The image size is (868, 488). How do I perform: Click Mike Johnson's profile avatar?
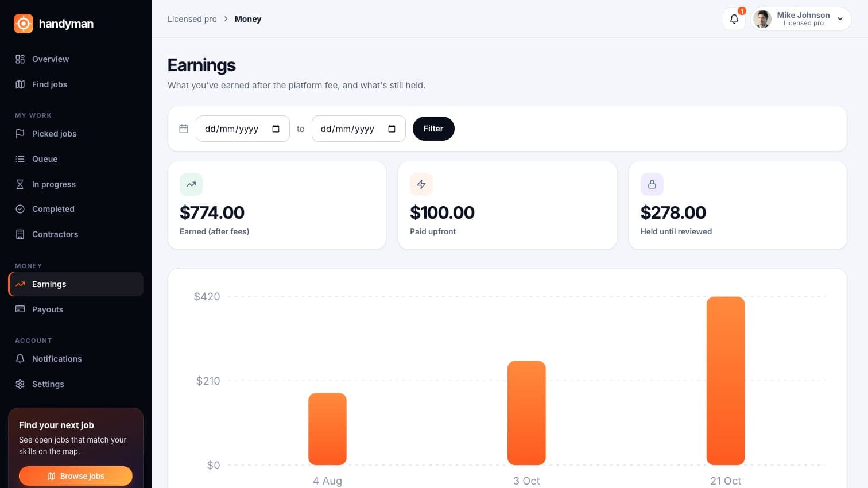click(762, 19)
